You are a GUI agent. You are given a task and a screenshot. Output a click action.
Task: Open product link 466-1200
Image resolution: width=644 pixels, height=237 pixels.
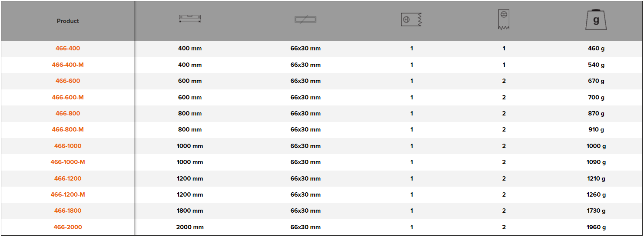(x=68, y=178)
